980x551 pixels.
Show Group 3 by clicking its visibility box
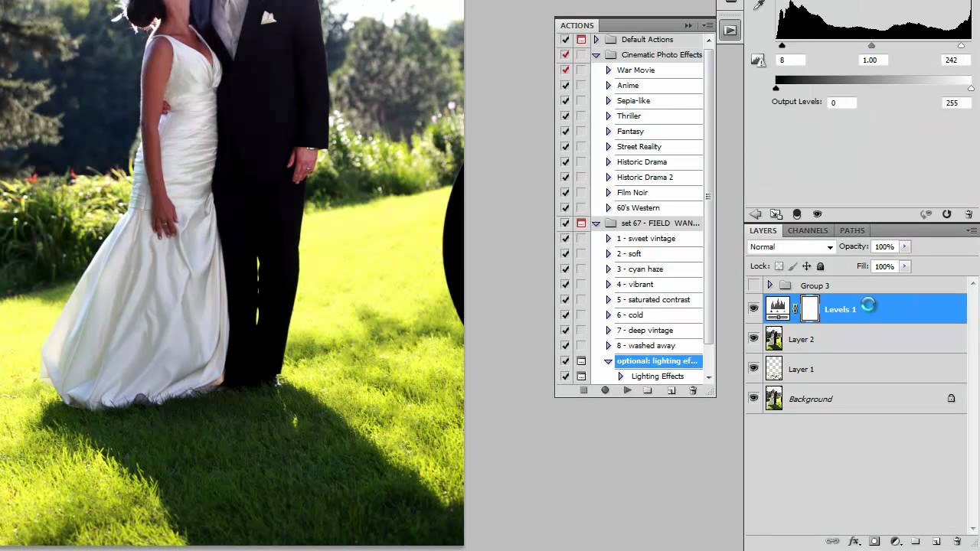pyautogui.click(x=754, y=285)
